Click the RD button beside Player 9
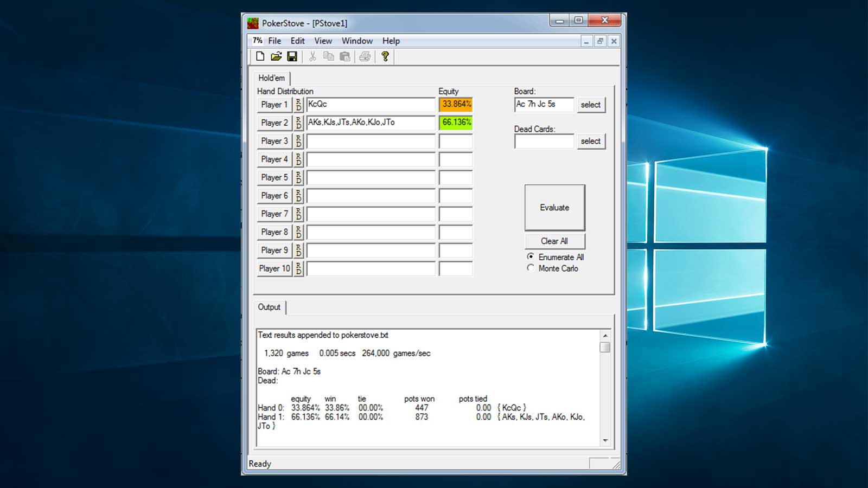The image size is (868, 488). 298,250
